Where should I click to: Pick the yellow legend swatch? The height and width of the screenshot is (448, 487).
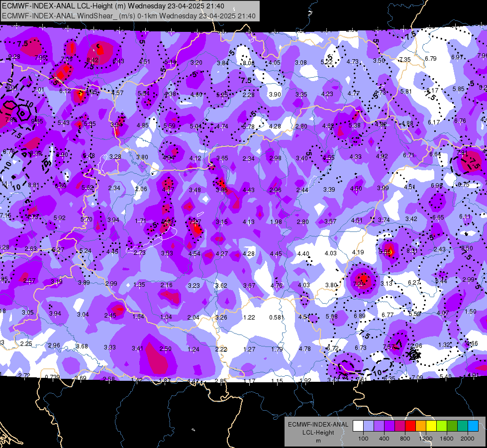(x=431, y=426)
